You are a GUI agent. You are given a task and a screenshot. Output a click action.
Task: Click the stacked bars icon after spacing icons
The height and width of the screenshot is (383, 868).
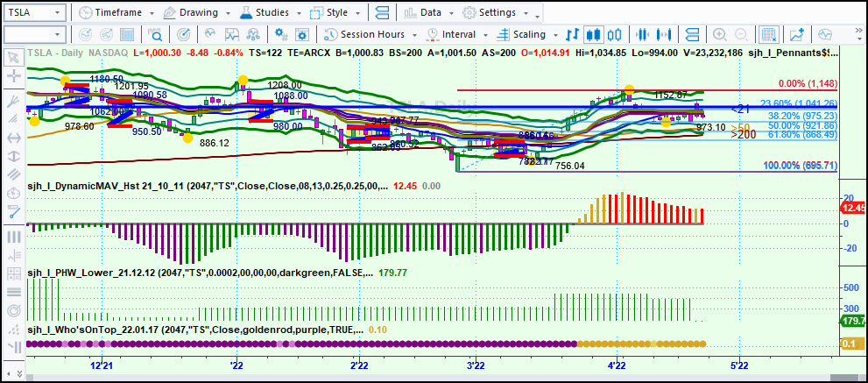pyautogui.click(x=693, y=34)
